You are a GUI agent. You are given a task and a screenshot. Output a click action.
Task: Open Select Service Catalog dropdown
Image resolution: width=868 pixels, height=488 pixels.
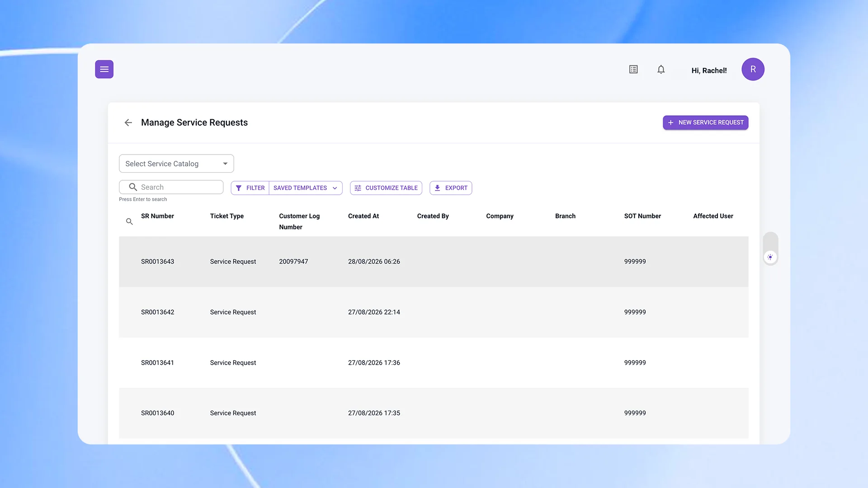click(x=176, y=164)
